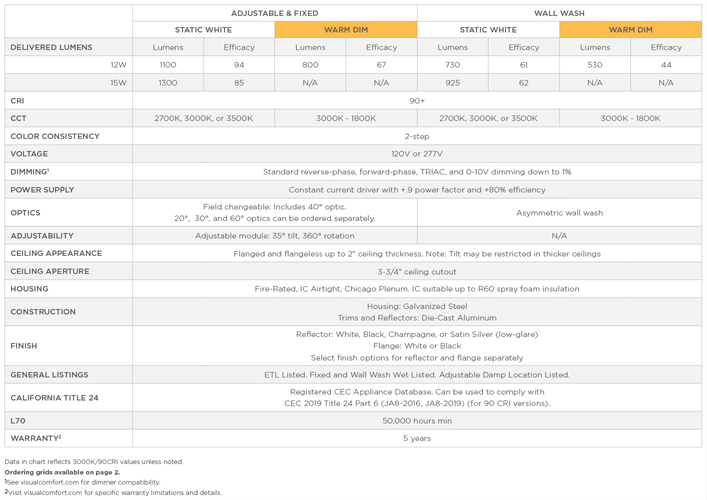Screen dimensions: 707x500
Task: Click the DIMMING row label
Action: [30, 172]
